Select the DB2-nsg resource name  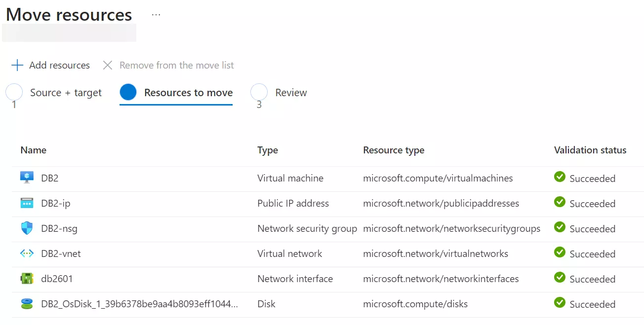pyautogui.click(x=59, y=228)
